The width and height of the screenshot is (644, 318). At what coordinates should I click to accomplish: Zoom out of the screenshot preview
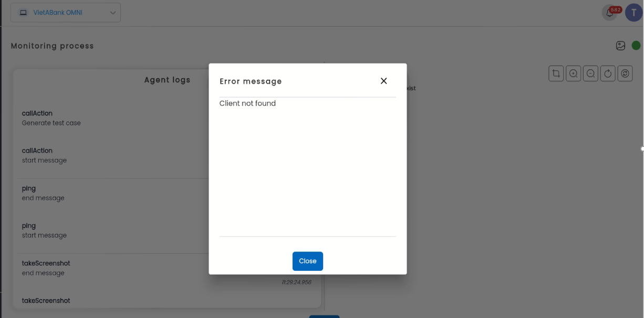(590, 73)
